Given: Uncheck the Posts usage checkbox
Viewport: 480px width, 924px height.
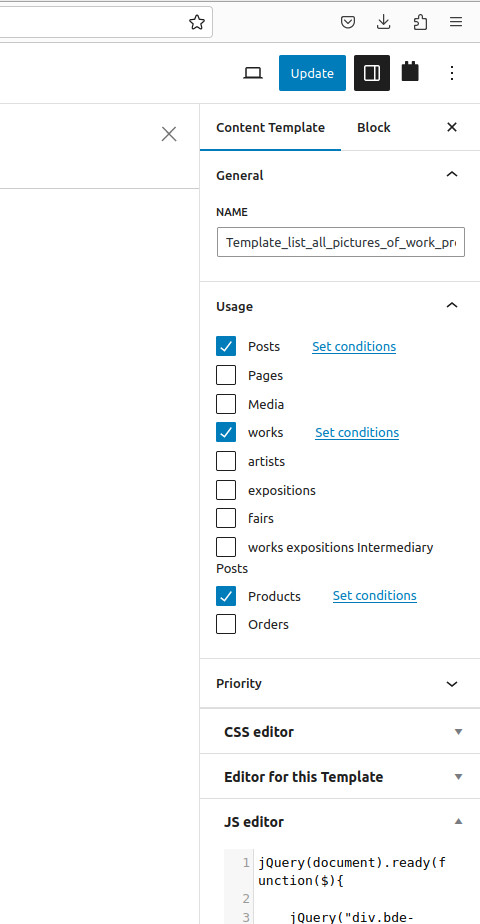Looking at the screenshot, I should click(226, 346).
